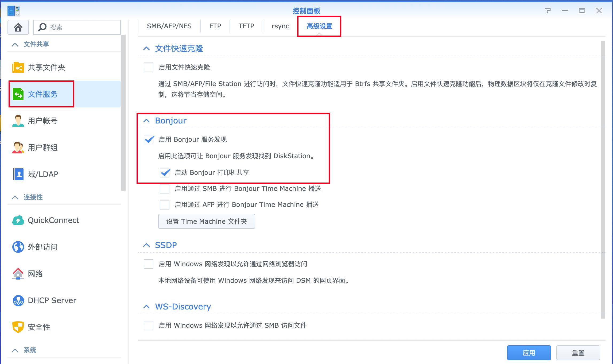Switch to the FTP tab
This screenshot has width=613, height=364.
pos(215,26)
